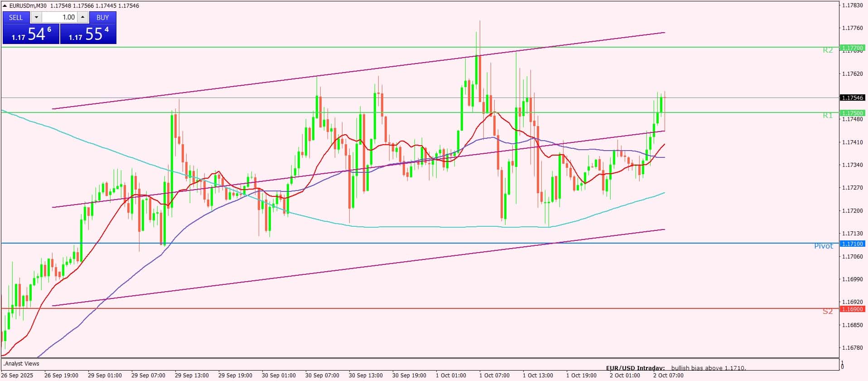Image resolution: width=868 pixels, height=381 pixels.
Task: Click the EURUSDm,M30 chart title
Action: (x=28, y=6)
